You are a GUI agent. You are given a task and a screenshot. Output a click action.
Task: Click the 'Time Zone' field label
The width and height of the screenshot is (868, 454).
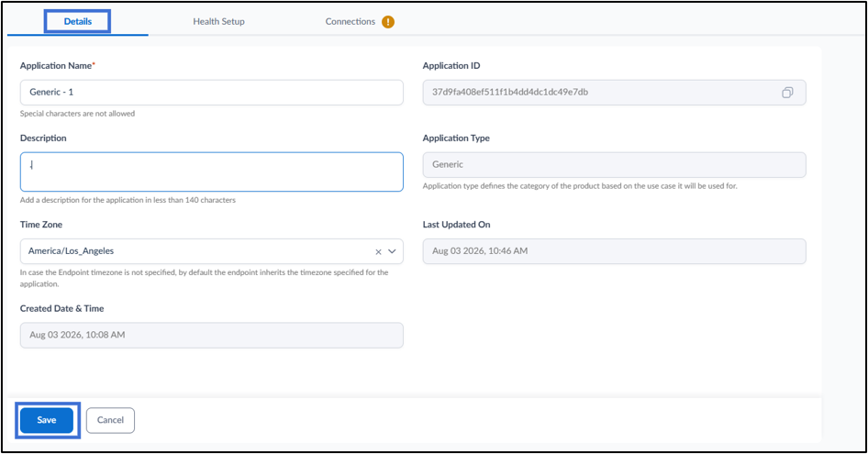coord(41,224)
